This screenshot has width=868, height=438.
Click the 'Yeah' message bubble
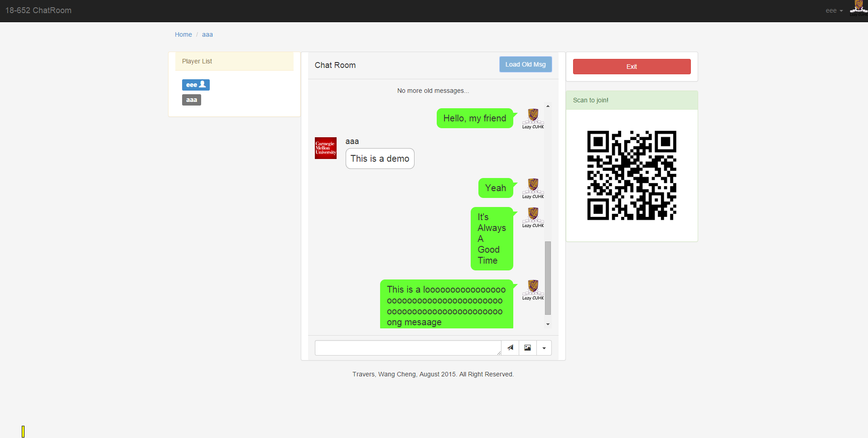496,188
